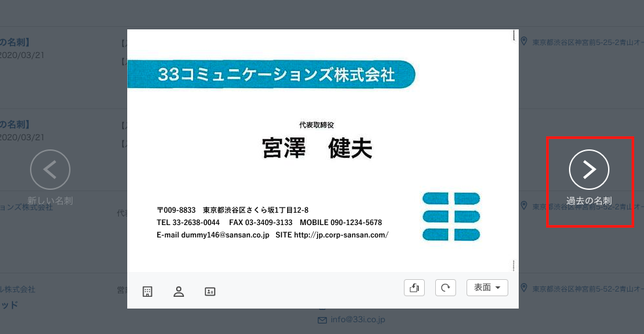Click the info@33i.co.jp email address
Screen dimensions: 644x334
tap(358, 319)
